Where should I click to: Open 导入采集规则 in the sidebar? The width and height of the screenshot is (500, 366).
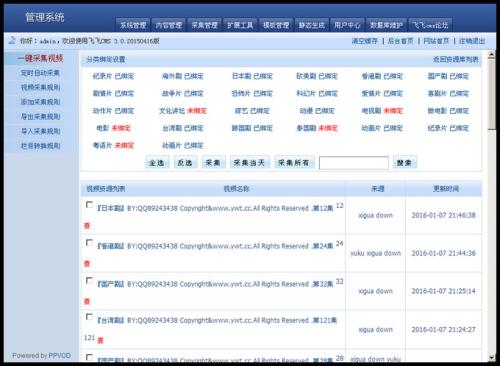(x=40, y=131)
